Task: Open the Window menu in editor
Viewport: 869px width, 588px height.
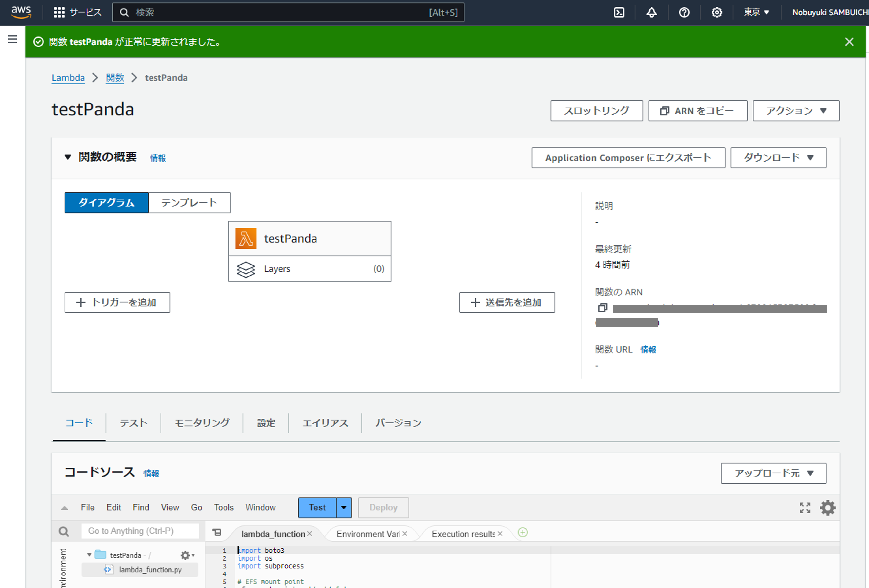Action: (x=260, y=508)
